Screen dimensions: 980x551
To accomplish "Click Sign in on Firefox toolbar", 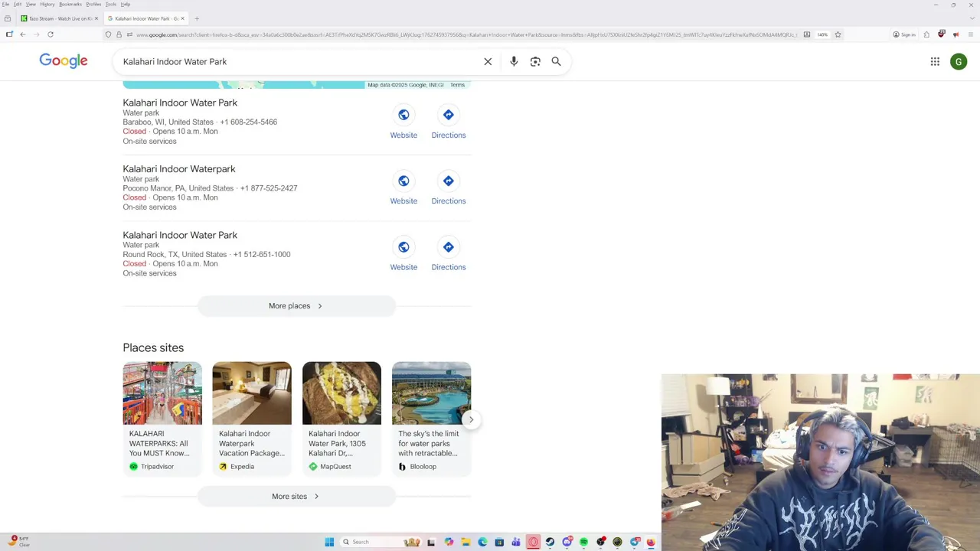I will [904, 34].
